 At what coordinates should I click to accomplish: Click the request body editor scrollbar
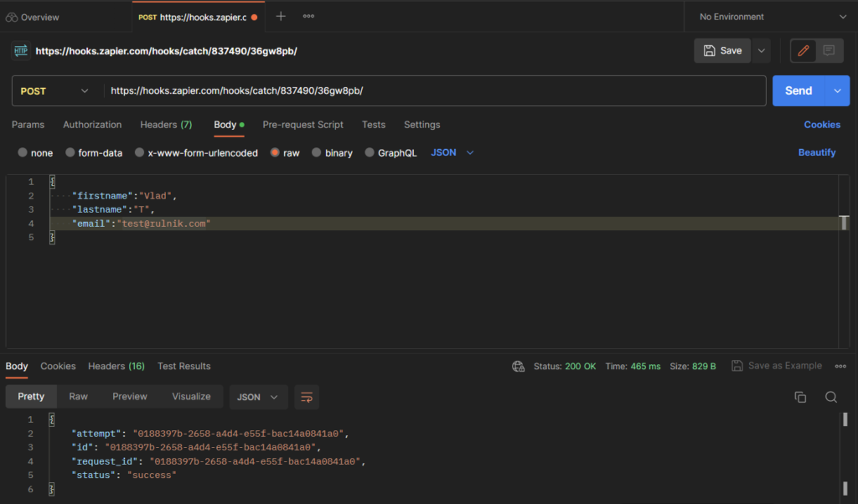point(844,223)
